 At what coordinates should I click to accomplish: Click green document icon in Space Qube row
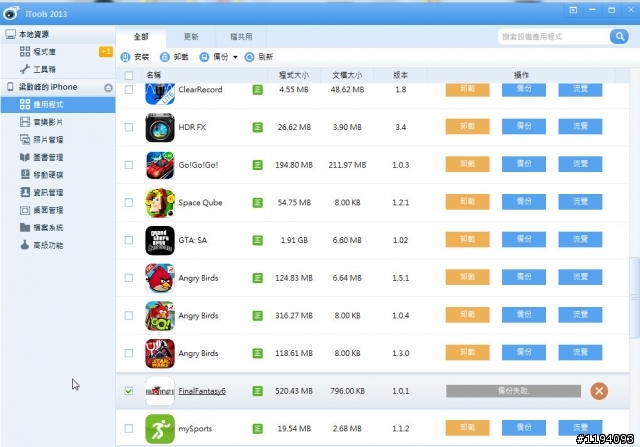coord(258,202)
